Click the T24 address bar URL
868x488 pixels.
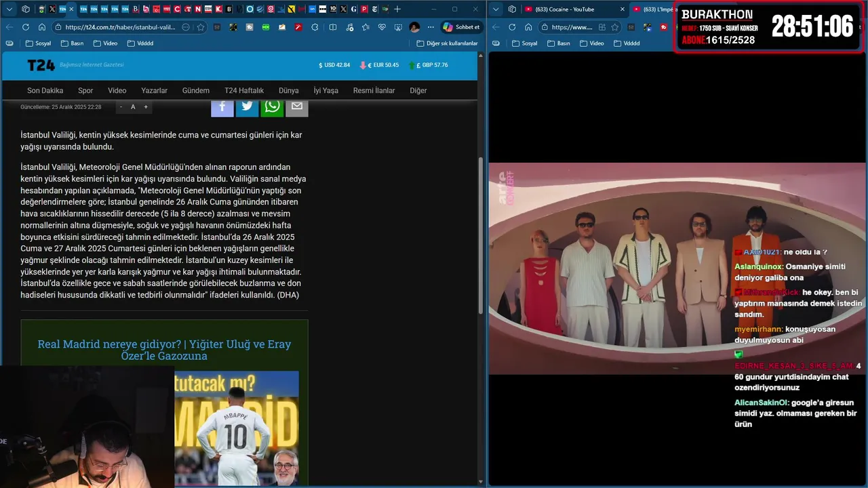(121, 27)
